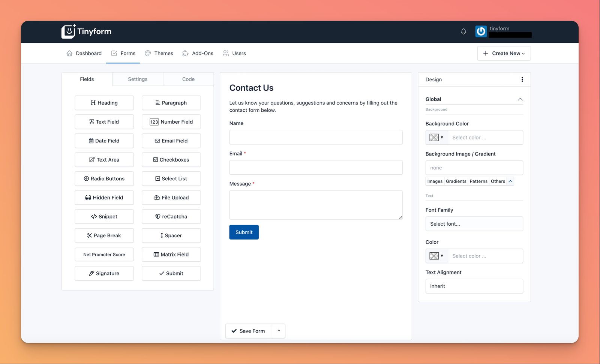Add a Page Break to the form

(x=104, y=235)
